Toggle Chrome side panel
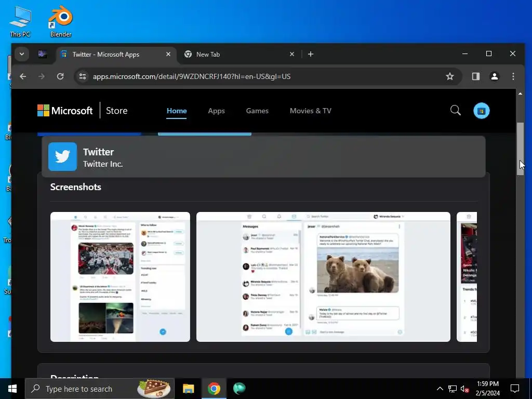532x399 pixels. (x=476, y=77)
